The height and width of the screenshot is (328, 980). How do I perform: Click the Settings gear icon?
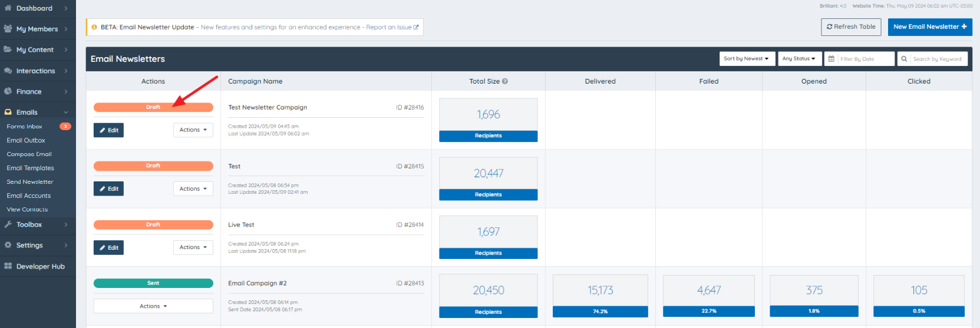pos(8,245)
